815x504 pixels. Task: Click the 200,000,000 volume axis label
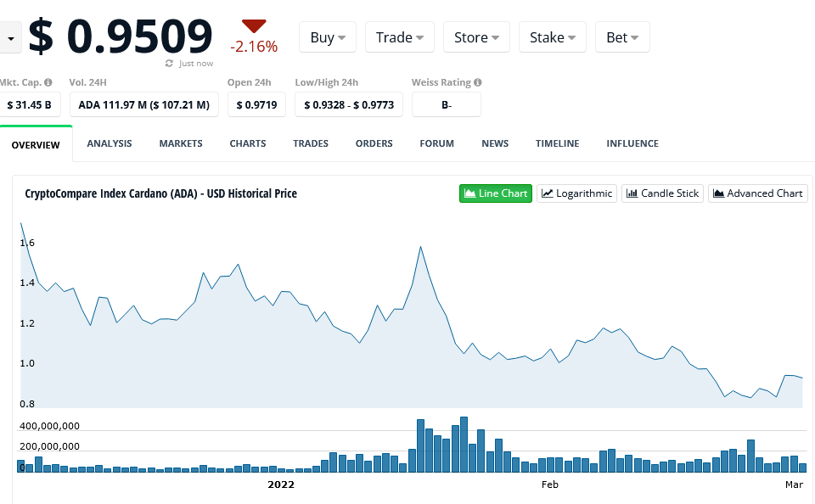(x=49, y=446)
